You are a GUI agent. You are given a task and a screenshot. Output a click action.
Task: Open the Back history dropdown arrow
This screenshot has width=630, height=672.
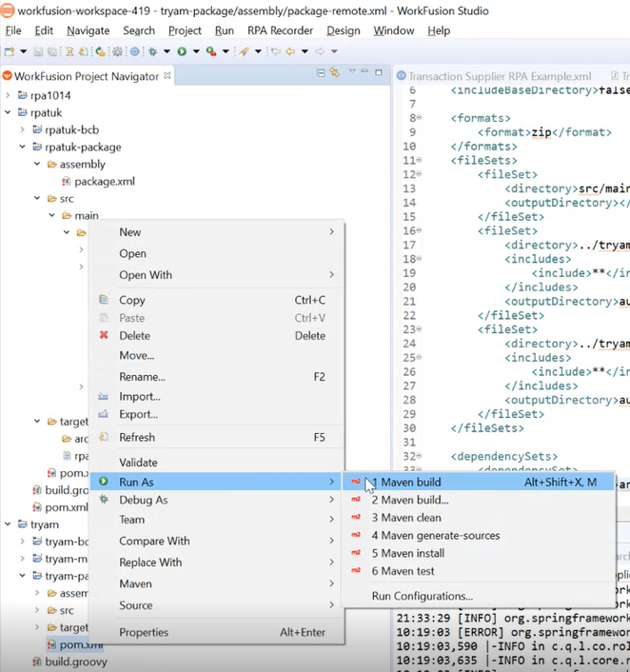(x=305, y=51)
